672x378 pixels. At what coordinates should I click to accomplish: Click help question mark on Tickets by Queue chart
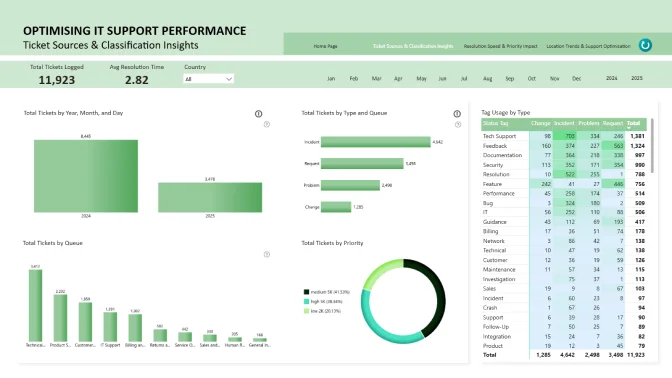pos(267,254)
